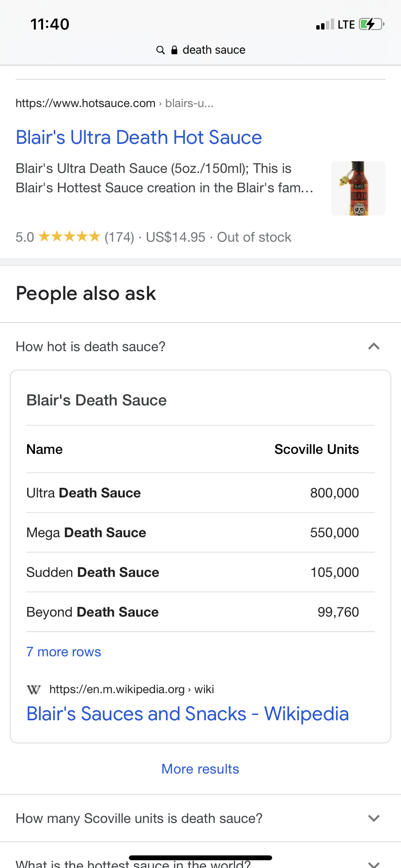Tap the cellular signal bars icon
401x868 pixels.
[x=325, y=25]
